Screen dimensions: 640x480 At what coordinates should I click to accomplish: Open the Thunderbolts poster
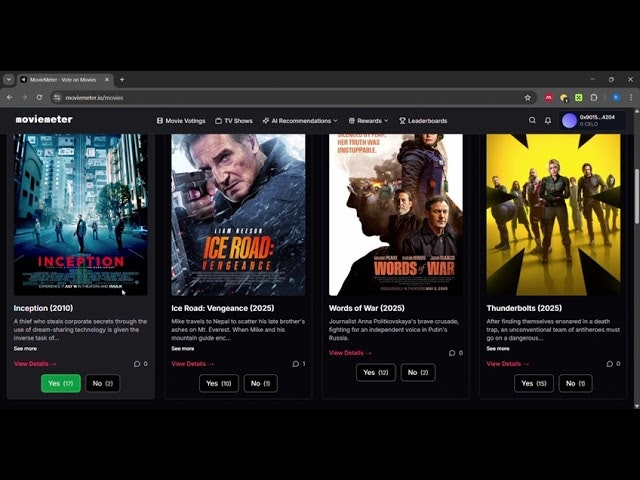[553, 215]
